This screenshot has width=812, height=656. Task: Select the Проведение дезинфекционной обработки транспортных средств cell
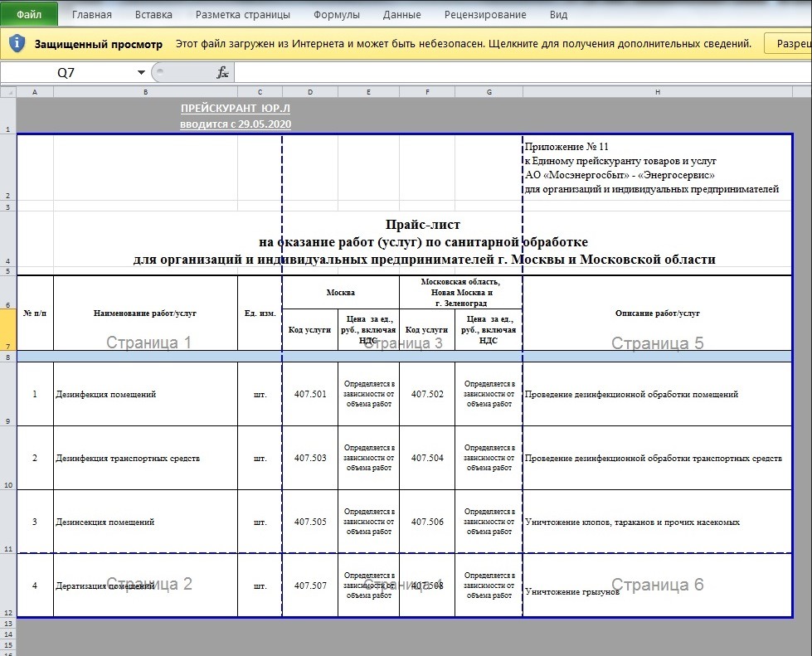click(658, 458)
